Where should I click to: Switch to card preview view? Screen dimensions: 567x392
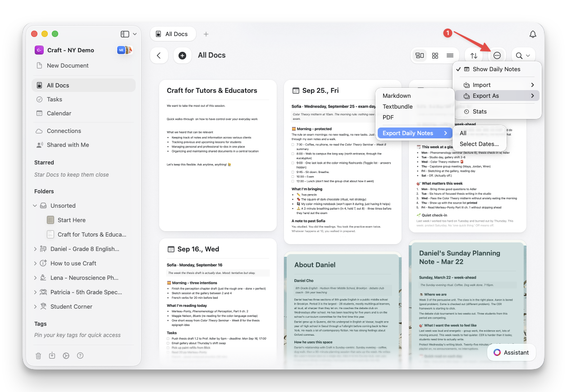click(420, 55)
